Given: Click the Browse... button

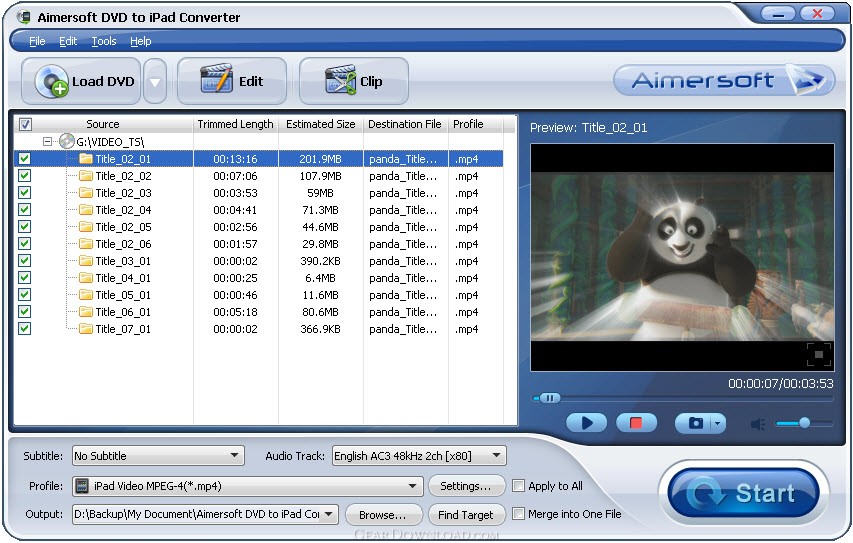Looking at the screenshot, I should tap(383, 514).
